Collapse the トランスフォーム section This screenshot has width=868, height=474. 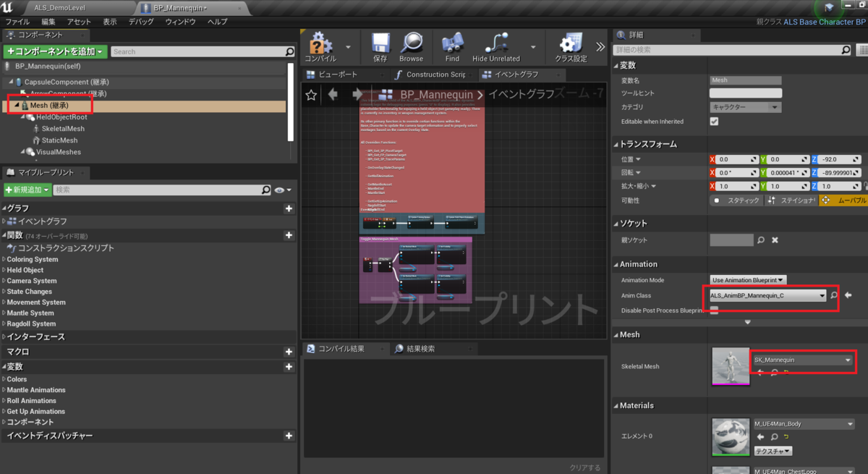tap(617, 144)
